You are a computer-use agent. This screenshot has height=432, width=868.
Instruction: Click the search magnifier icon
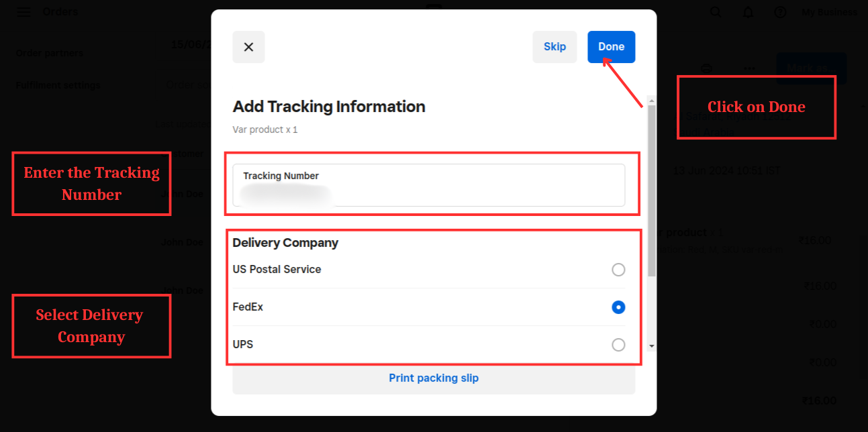tap(716, 12)
